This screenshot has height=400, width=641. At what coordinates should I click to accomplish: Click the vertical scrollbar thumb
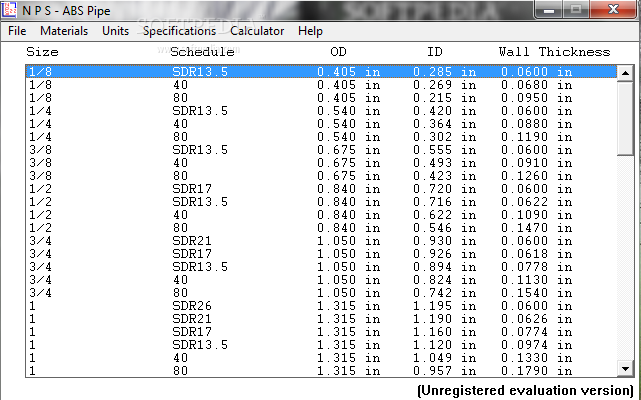(x=625, y=118)
